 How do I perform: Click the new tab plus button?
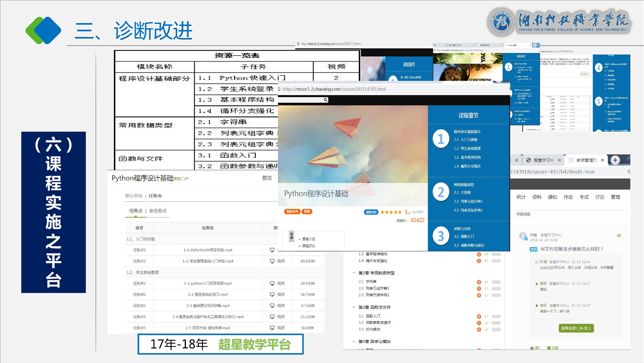click(x=615, y=160)
